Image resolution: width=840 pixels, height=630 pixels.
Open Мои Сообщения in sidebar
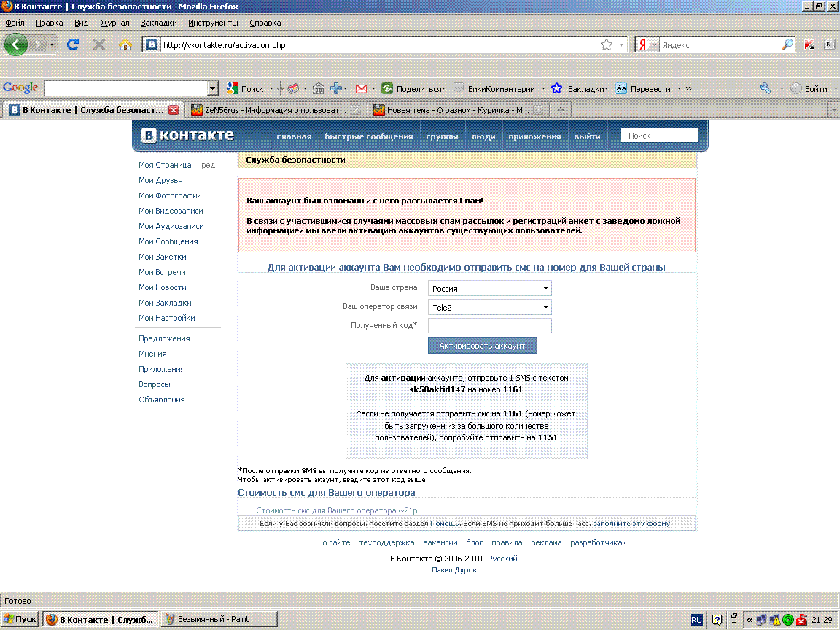coord(168,241)
